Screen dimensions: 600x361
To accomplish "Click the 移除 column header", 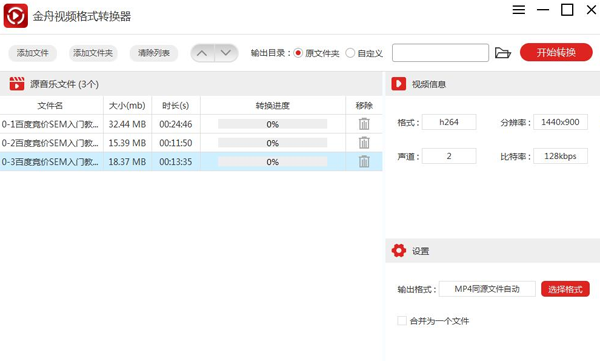I will [364, 106].
